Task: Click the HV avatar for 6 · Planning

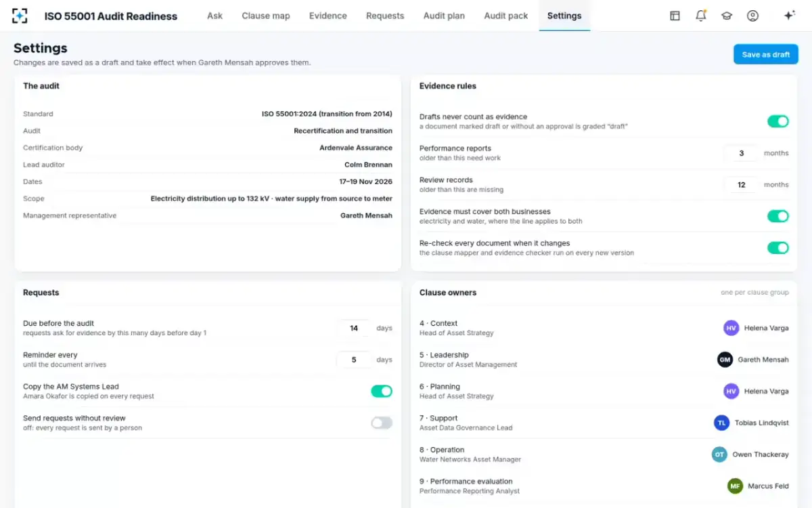Action: coord(731,391)
